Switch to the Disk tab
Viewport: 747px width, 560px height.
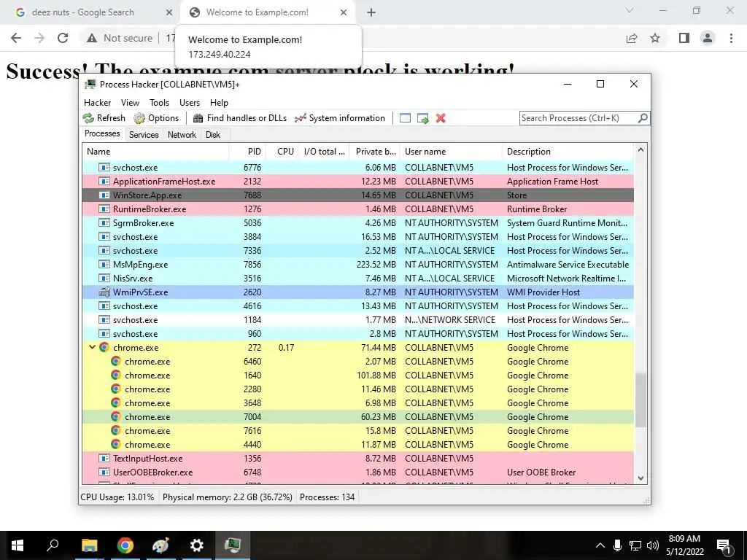[213, 135]
